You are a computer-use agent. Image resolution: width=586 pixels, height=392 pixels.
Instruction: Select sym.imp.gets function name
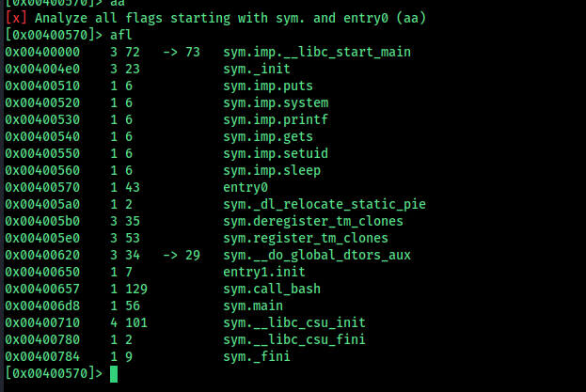(268, 136)
